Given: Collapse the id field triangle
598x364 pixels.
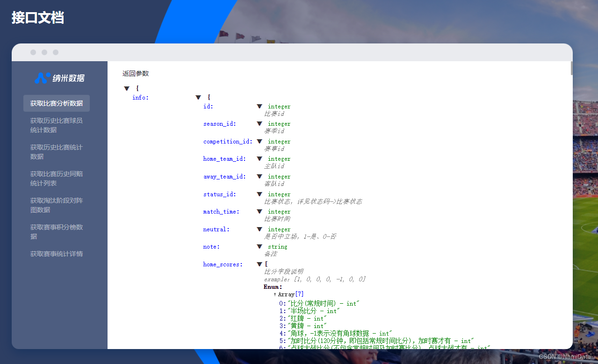Looking at the screenshot, I should tap(259, 107).
